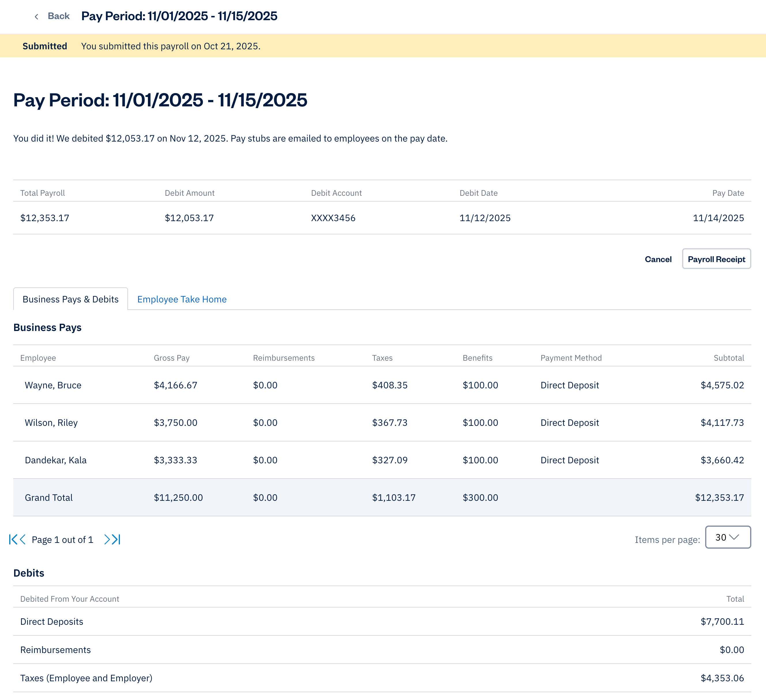The width and height of the screenshot is (766, 700).
Task: Go back using the left chevron icon
Action: coord(36,16)
